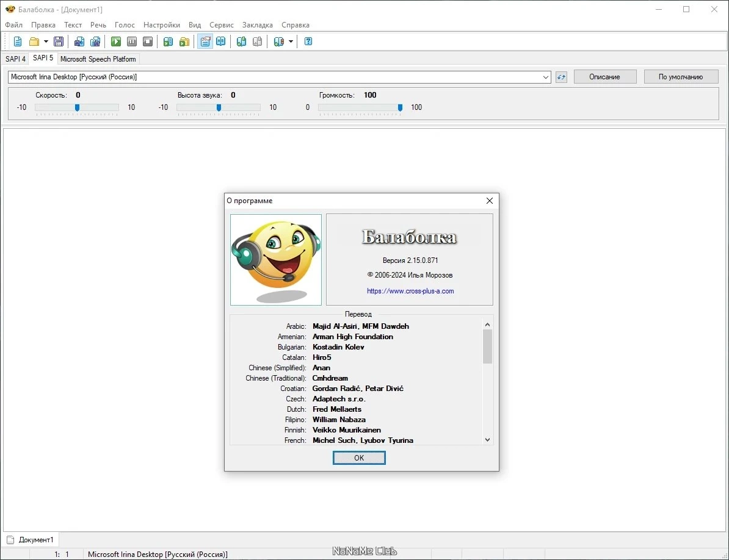Click the save audio file icon
Image resolution: width=729 pixels, height=560 pixels.
pyautogui.click(x=79, y=42)
